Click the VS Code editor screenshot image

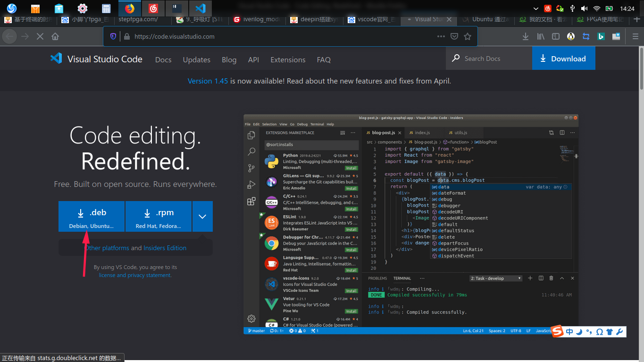[411, 224]
